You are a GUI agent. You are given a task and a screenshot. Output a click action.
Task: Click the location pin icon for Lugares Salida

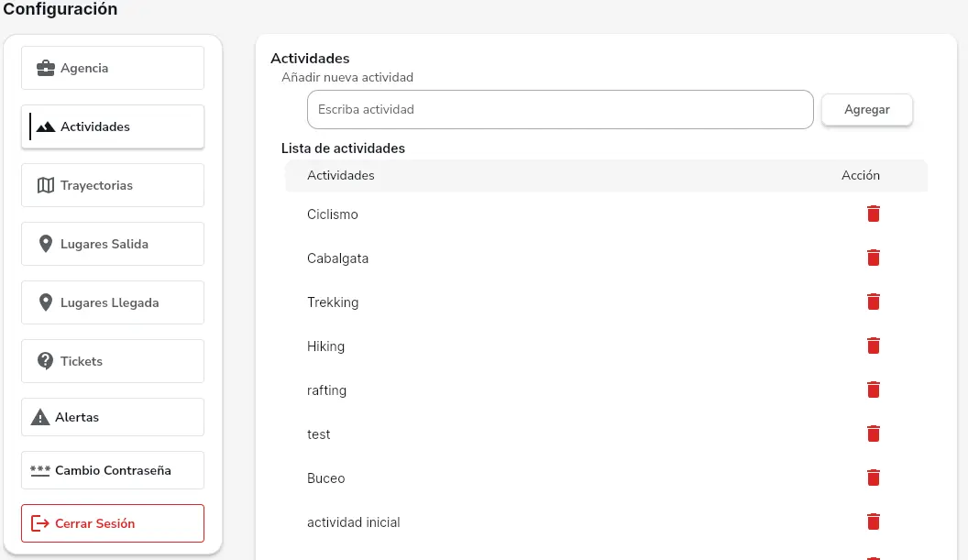point(45,243)
